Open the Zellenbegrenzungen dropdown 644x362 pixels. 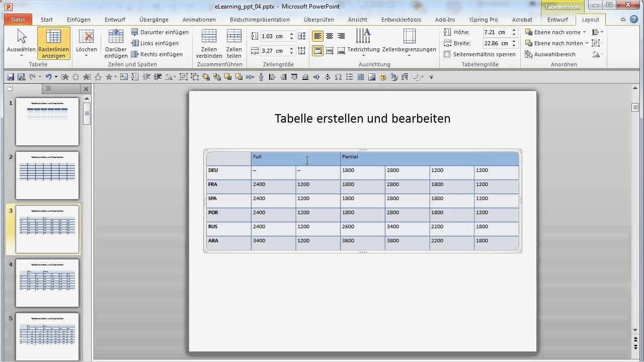click(409, 43)
